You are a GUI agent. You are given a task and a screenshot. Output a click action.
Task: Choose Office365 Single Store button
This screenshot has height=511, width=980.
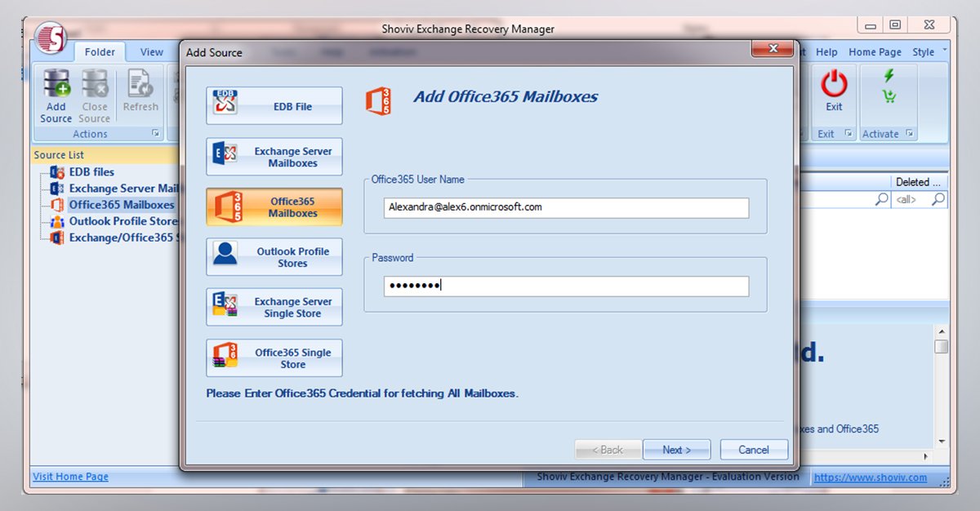tap(274, 358)
